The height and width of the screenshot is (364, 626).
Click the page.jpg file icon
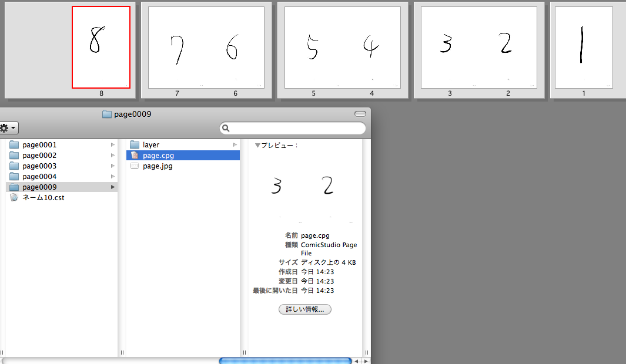click(x=135, y=166)
